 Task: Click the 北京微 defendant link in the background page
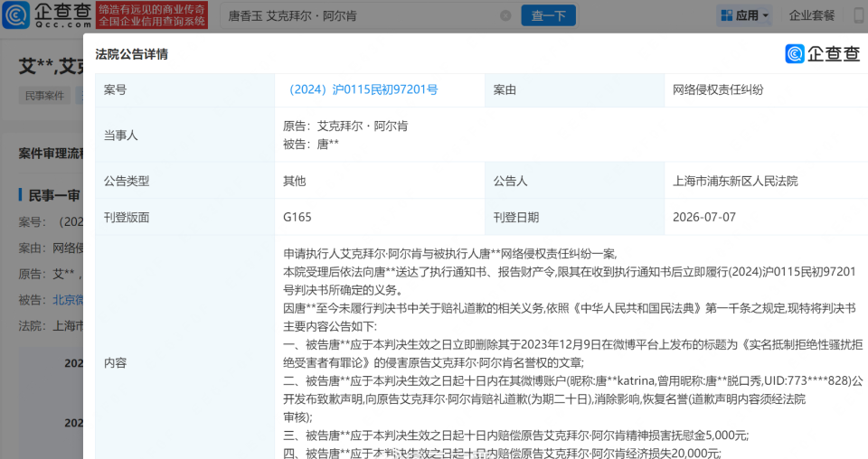click(68, 300)
